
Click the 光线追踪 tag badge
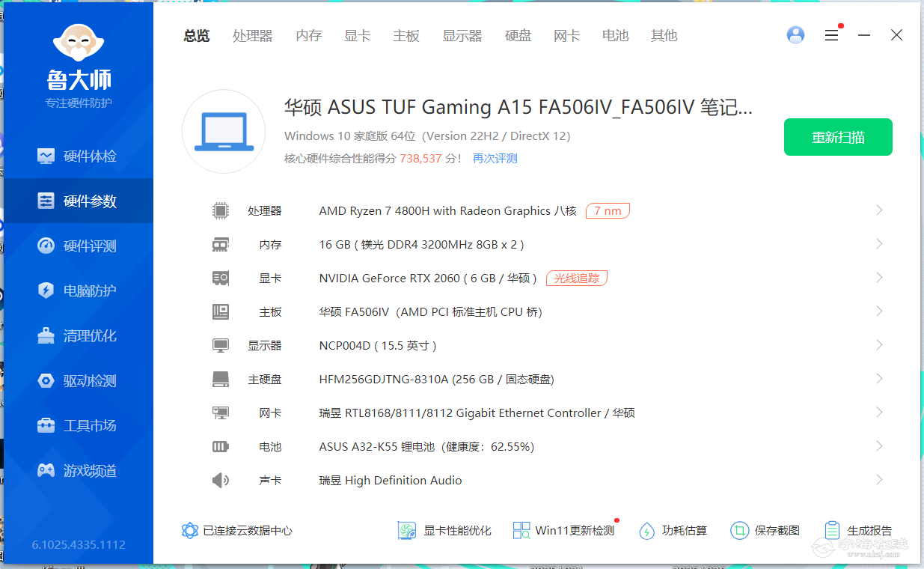click(x=576, y=278)
